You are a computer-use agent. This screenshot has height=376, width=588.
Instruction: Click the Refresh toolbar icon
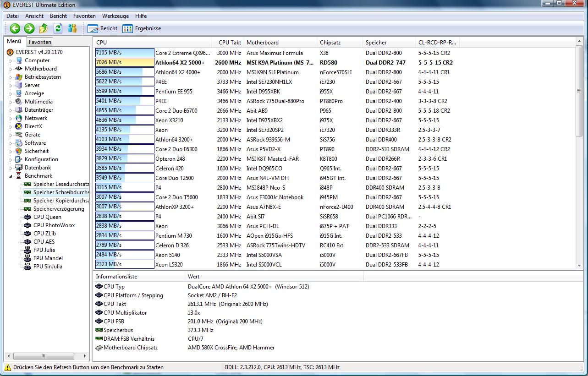58,28
